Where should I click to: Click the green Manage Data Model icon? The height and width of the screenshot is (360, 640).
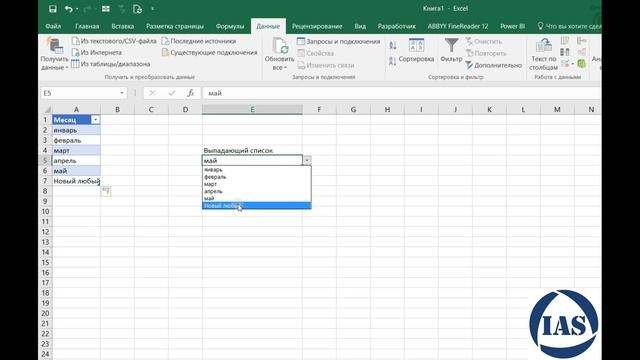click(x=582, y=64)
